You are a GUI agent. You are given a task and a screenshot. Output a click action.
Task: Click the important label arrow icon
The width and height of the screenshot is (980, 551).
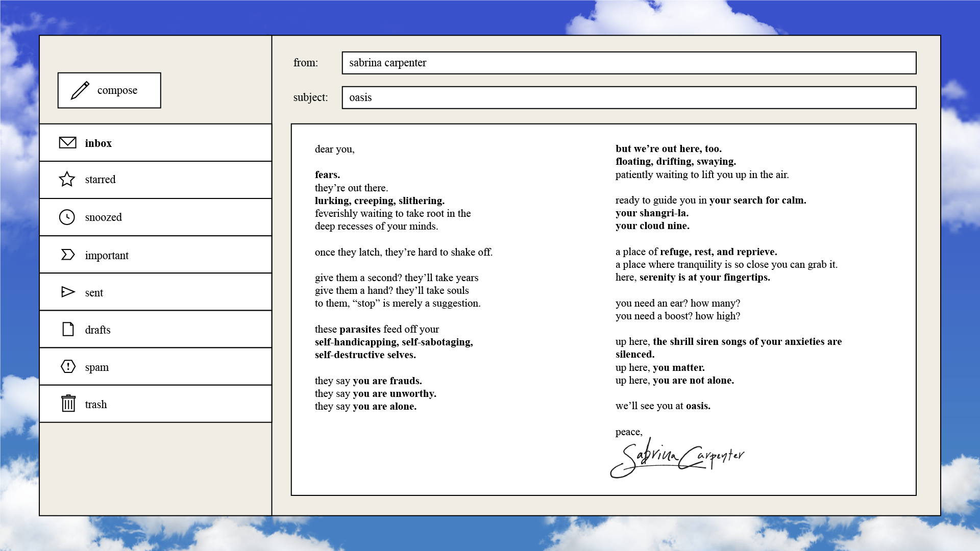click(x=68, y=255)
